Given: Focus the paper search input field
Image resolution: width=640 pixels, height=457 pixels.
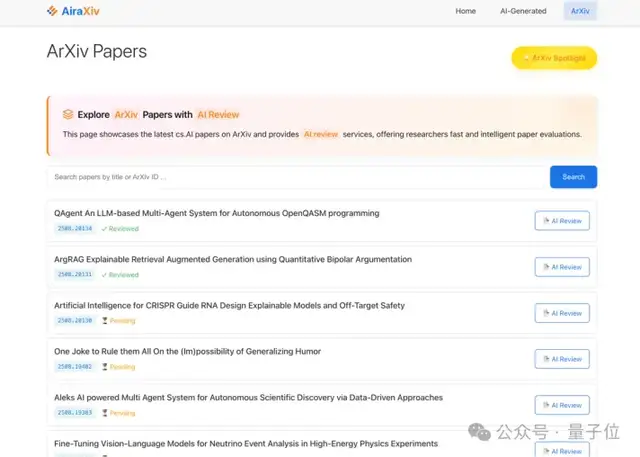Looking at the screenshot, I should pos(298,177).
